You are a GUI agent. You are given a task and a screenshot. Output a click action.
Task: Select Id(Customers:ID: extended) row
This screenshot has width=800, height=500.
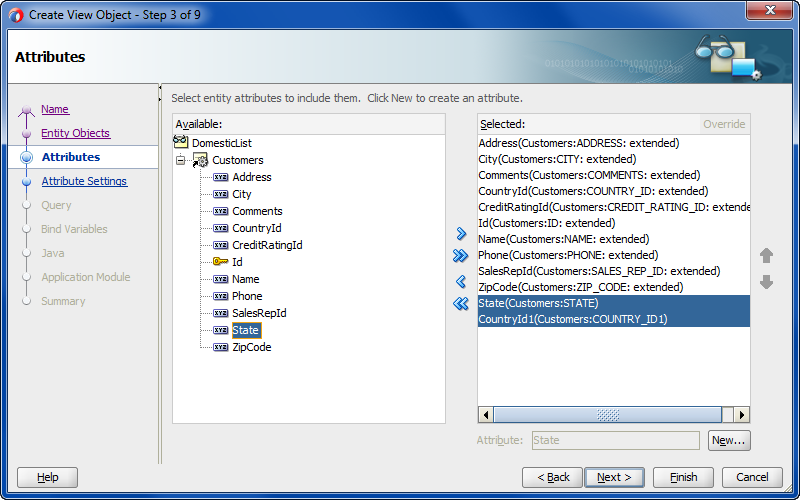pyautogui.click(x=614, y=223)
